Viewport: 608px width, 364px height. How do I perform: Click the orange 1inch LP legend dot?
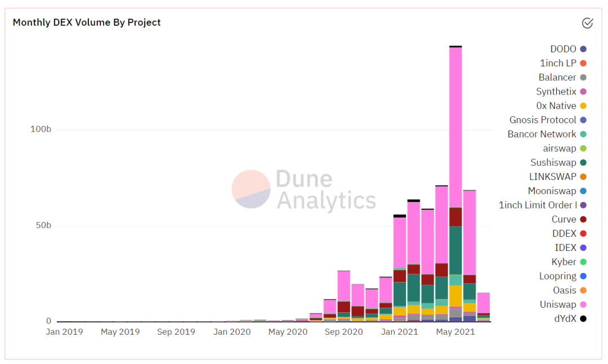(x=583, y=64)
